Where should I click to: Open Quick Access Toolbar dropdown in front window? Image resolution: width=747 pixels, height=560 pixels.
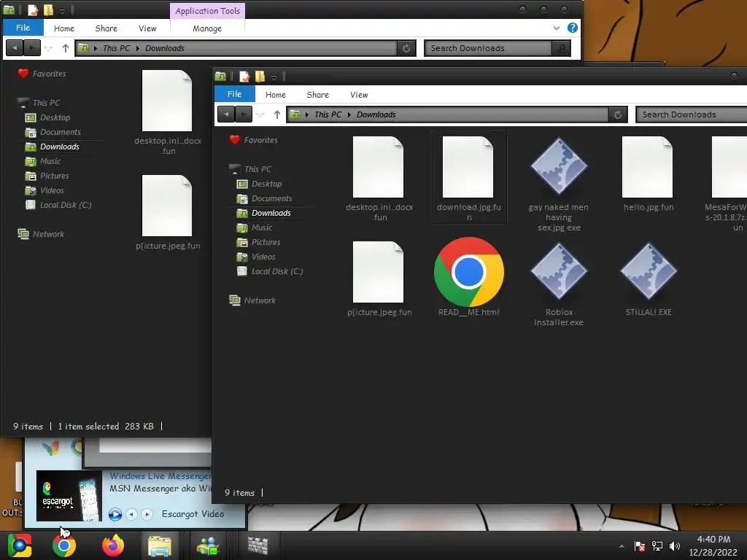point(274,77)
